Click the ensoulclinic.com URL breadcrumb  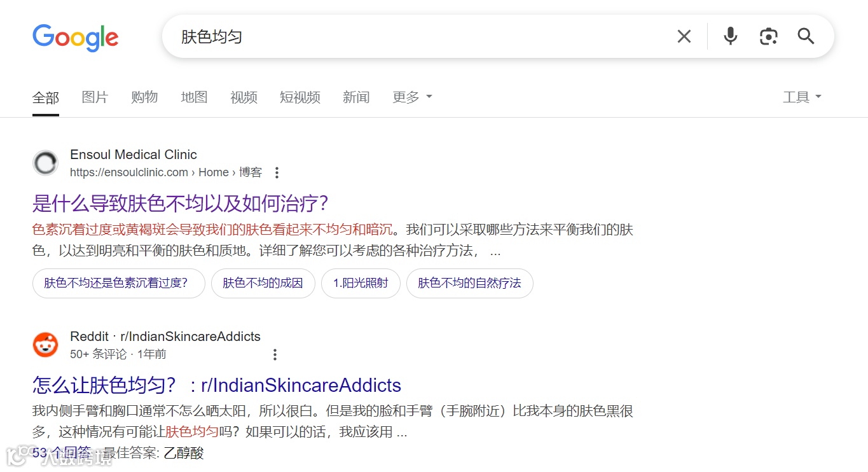click(x=166, y=172)
